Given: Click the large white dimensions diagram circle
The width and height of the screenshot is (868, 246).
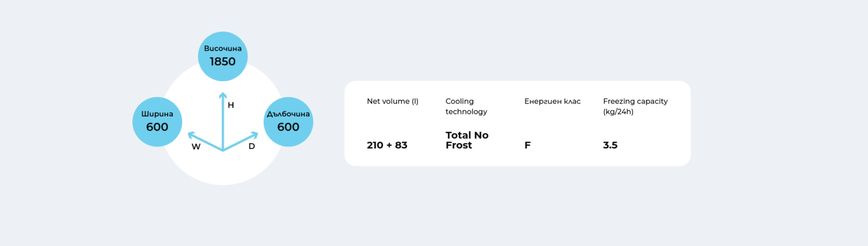Looking at the screenshot, I should tap(223, 168).
